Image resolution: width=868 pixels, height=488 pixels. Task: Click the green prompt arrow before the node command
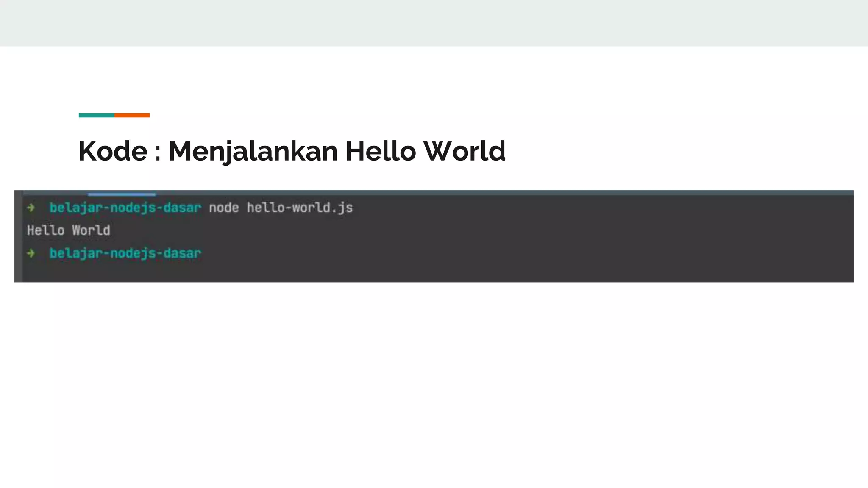[x=31, y=208]
